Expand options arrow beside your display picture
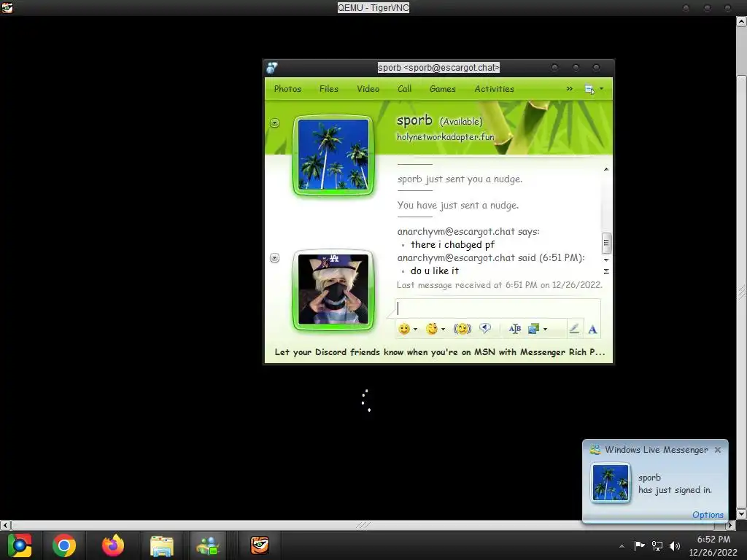747x560 pixels. coord(274,257)
